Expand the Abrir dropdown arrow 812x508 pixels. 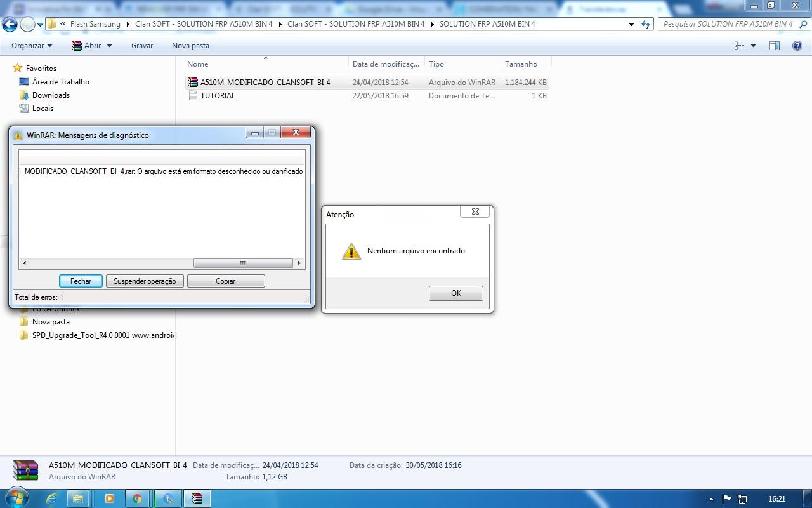(x=109, y=46)
